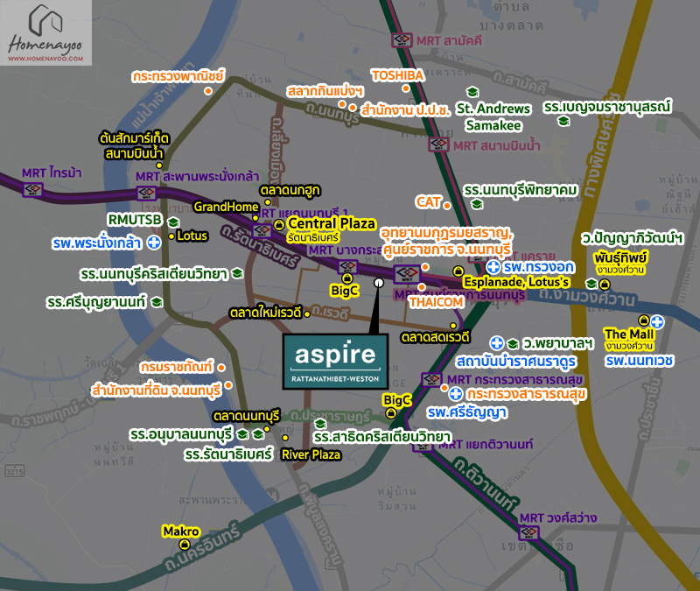This screenshot has height=591, width=700.
Task: Click the River Plaza label
Action: [x=311, y=454]
